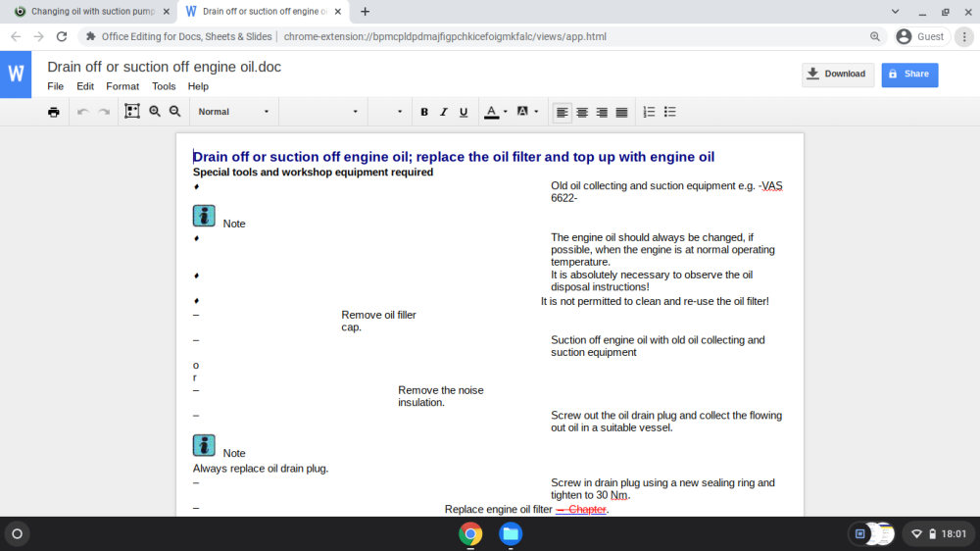Close the Drain off or suction off tab
980x551 pixels.
pos(338,11)
